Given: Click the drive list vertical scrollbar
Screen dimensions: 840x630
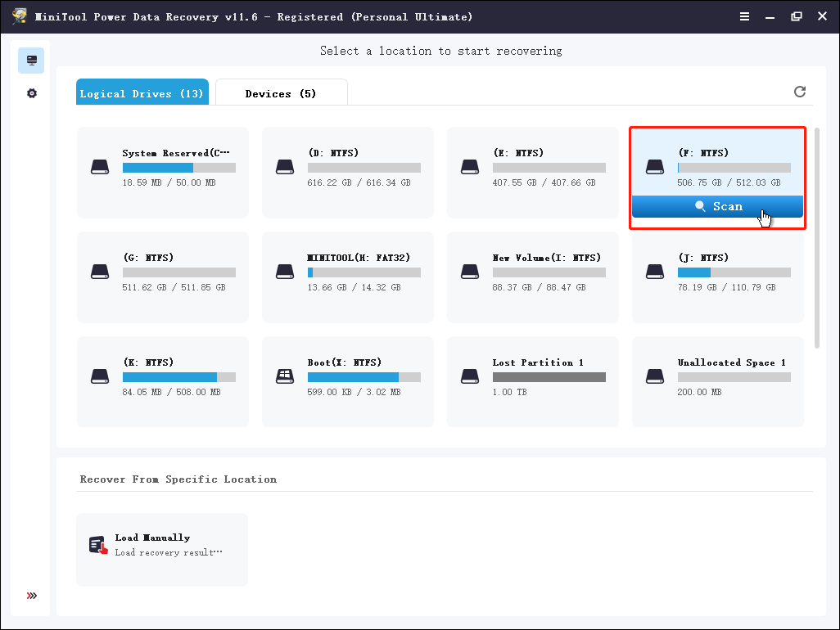Looking at the screenshot, I should [815, 237].
